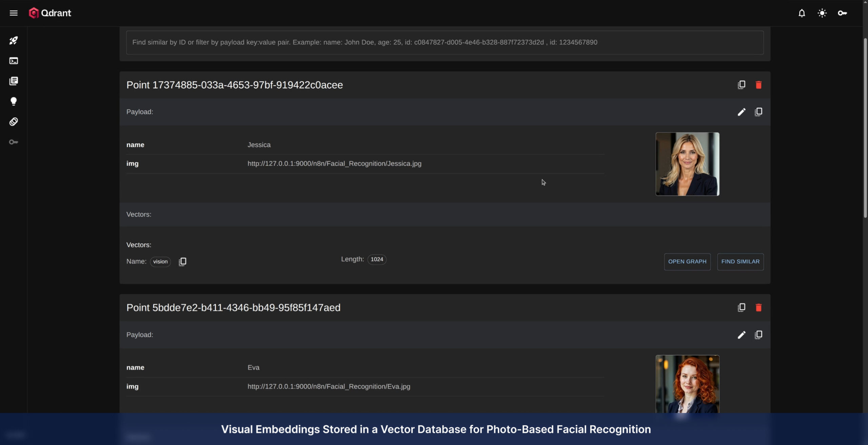Copy Jessica's payload

click(x=758, y=112)
